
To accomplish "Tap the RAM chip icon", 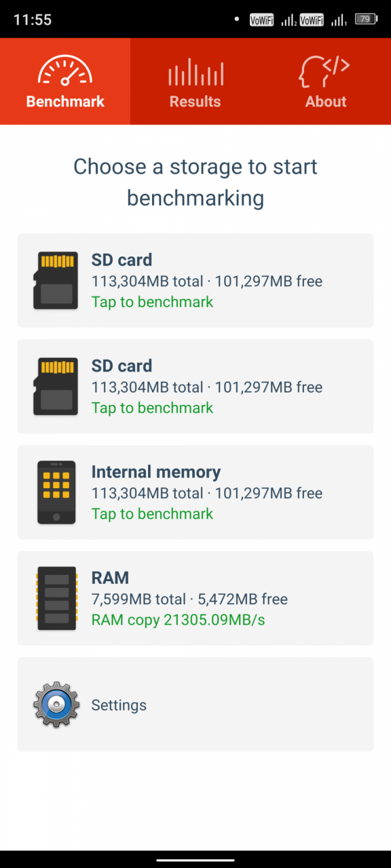I will coord(56,598).
